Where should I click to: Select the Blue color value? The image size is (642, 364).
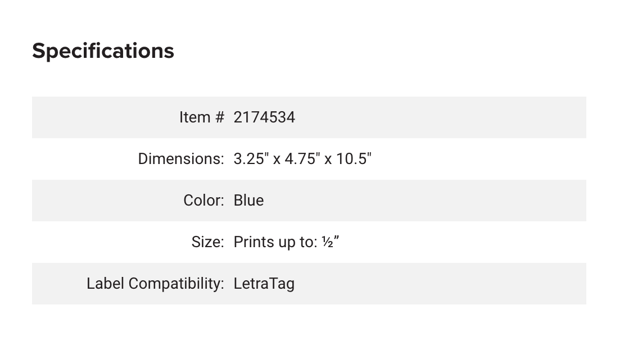point(248,201)
